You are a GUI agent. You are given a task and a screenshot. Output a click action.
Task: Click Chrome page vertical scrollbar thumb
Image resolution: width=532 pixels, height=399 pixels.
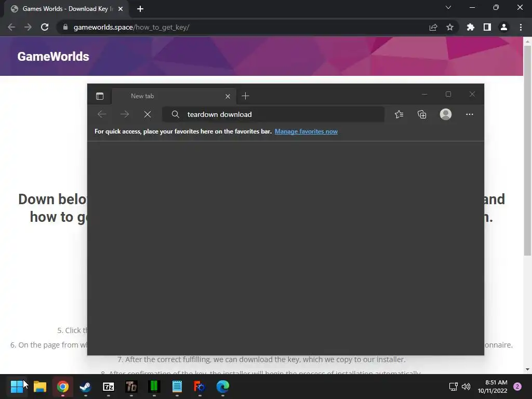click(527, 151)
